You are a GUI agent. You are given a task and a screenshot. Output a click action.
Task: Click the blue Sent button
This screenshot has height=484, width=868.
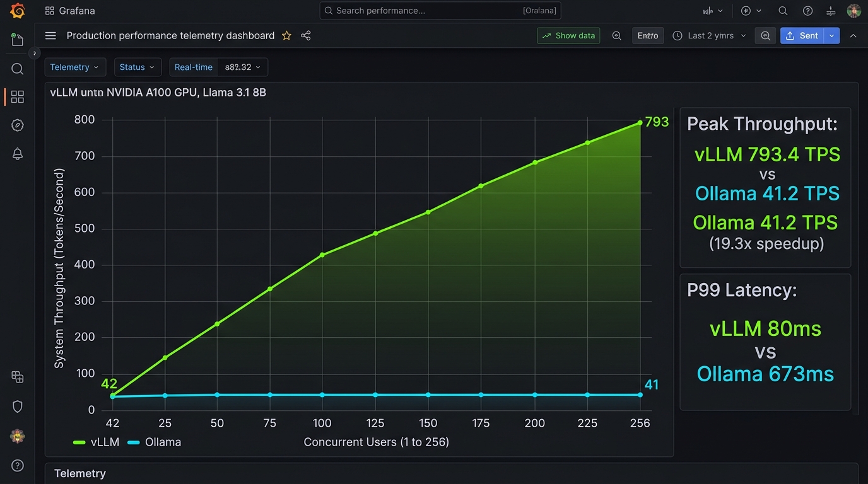(802, 36)
